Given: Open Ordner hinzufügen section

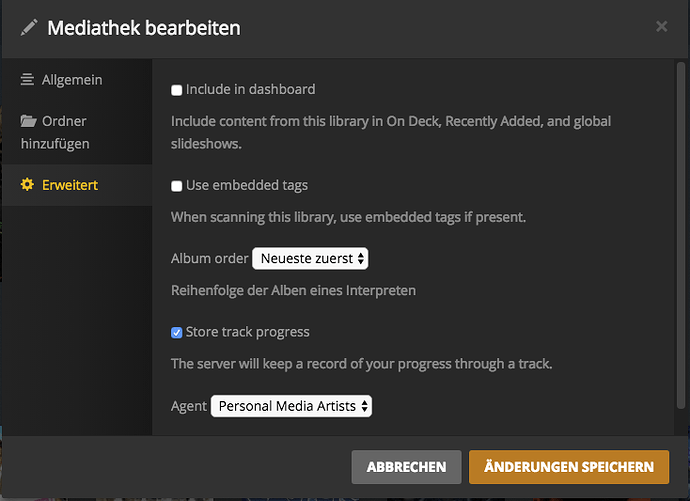Looking at the screenshot, I should [65, 132].
